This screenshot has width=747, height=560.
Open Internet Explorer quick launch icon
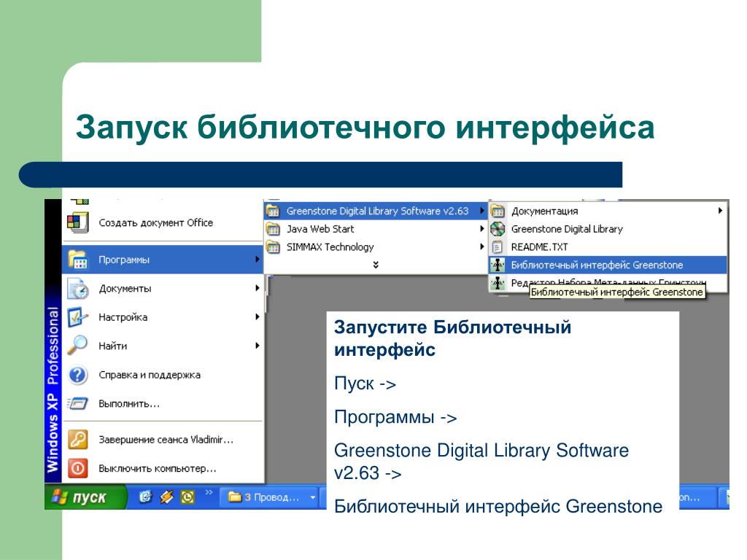[x=145, y=497]
